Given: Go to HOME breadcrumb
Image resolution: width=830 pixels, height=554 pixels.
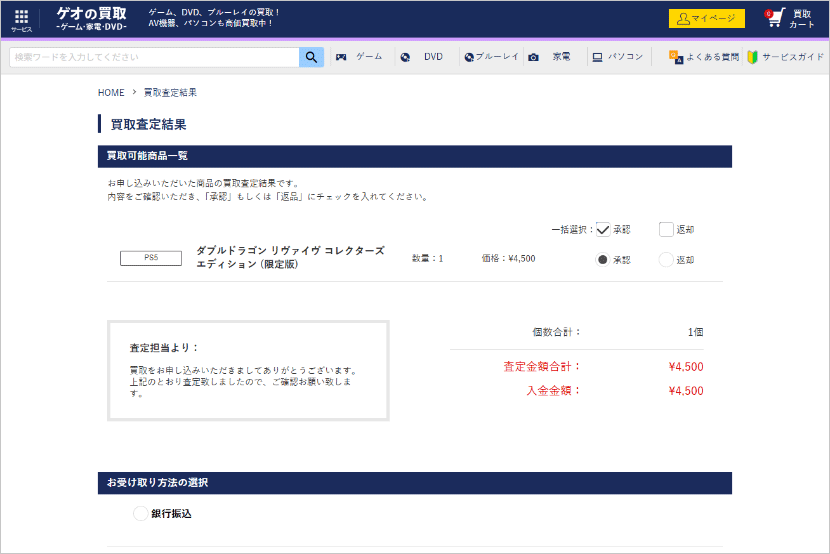Looking at the screenshot, I should [111, 93].
